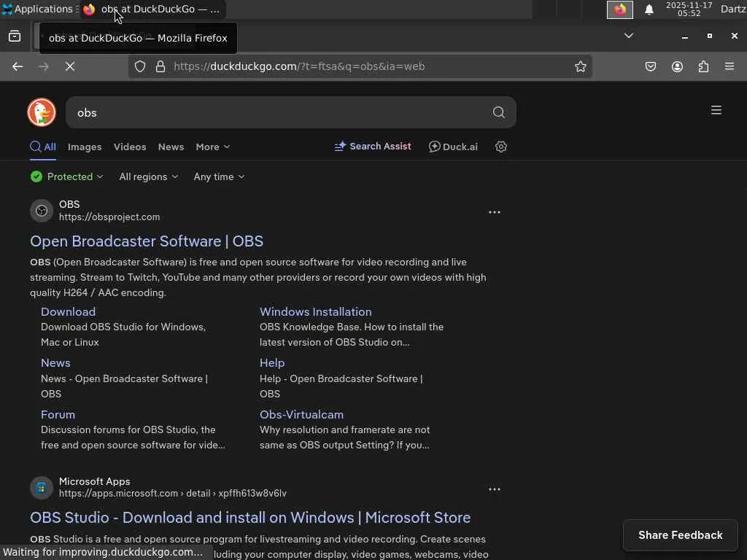
Task: Open the All regions dropdown
Action: [148, 176]
